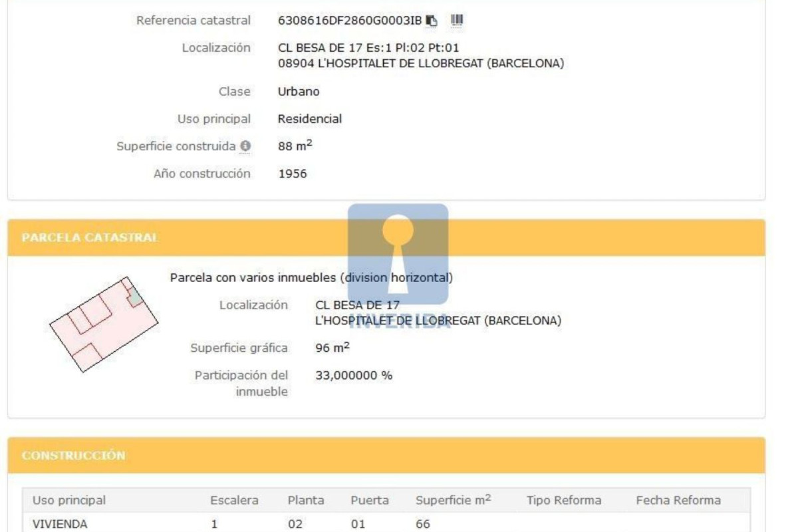Click the Fecha Reforma column header
The image size is (798, 532).
[x=678, y=500]
